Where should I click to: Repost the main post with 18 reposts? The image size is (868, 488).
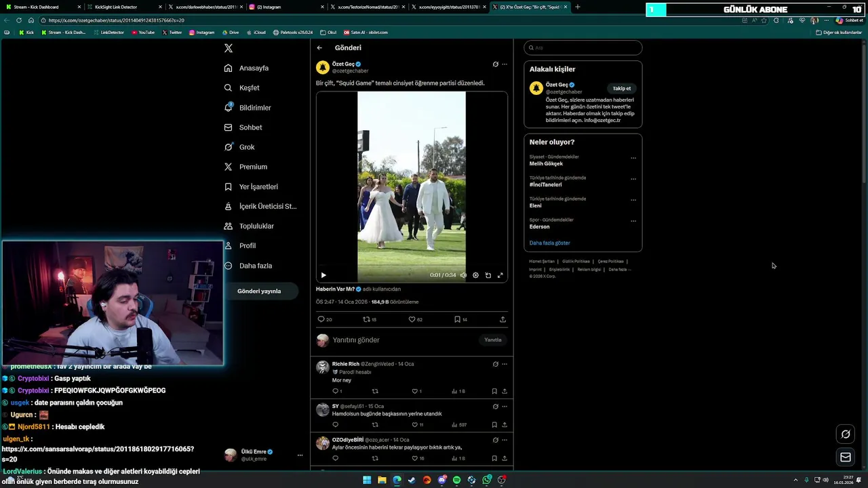point(370,319)
